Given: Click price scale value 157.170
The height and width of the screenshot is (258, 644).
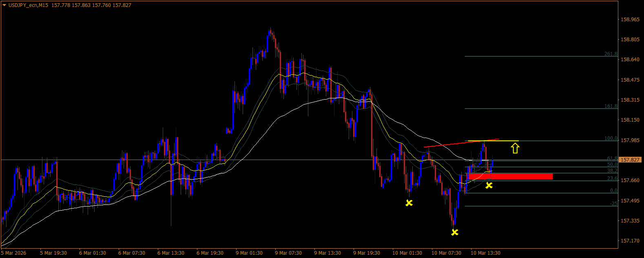Looking at the screenshot, I should point(630,241).
